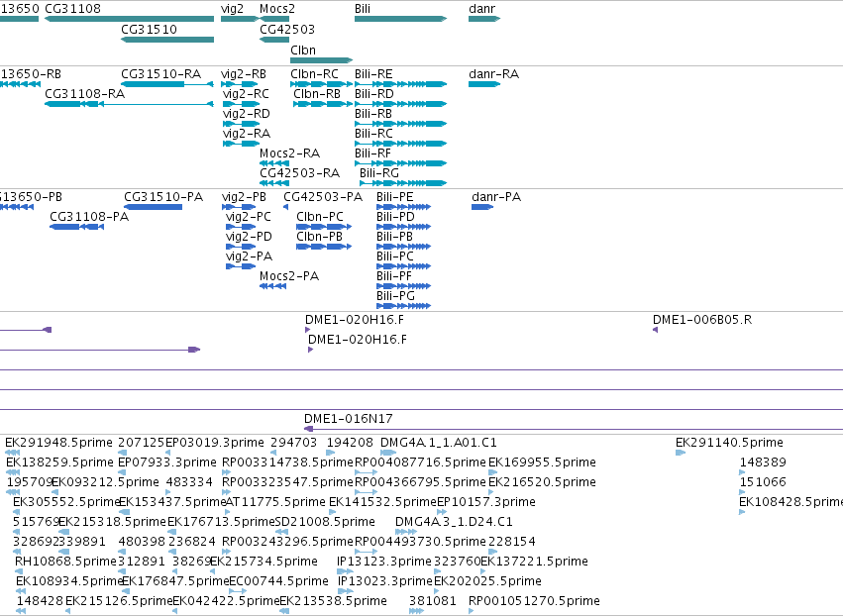This screenshot has height=616, width=843.
Task: Click the Bili gene label
Action: (x=363, y=9)
